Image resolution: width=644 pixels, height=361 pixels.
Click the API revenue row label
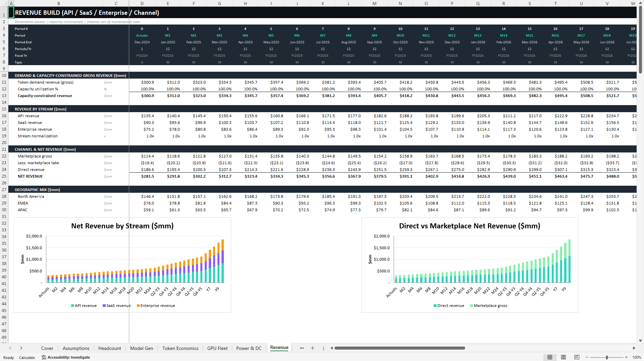point(29,116)
